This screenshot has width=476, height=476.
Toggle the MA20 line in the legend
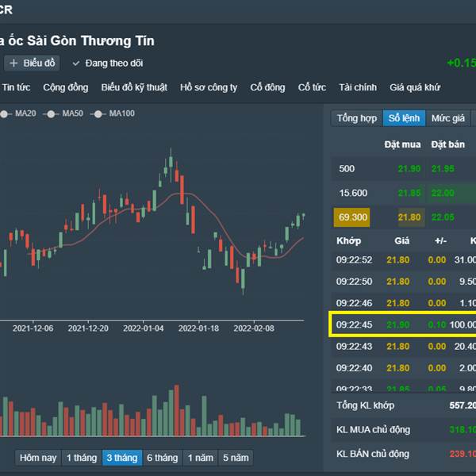click(18, 113)
